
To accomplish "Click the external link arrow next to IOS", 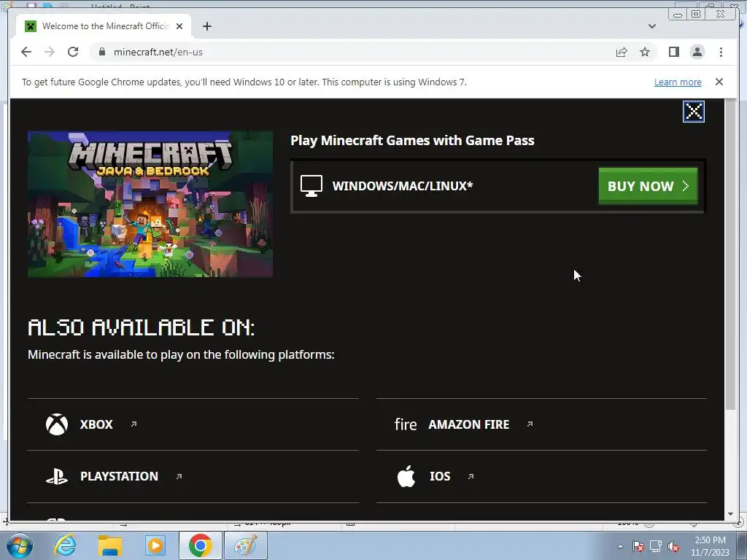I will pyautogui.click(x=471, y=476).
